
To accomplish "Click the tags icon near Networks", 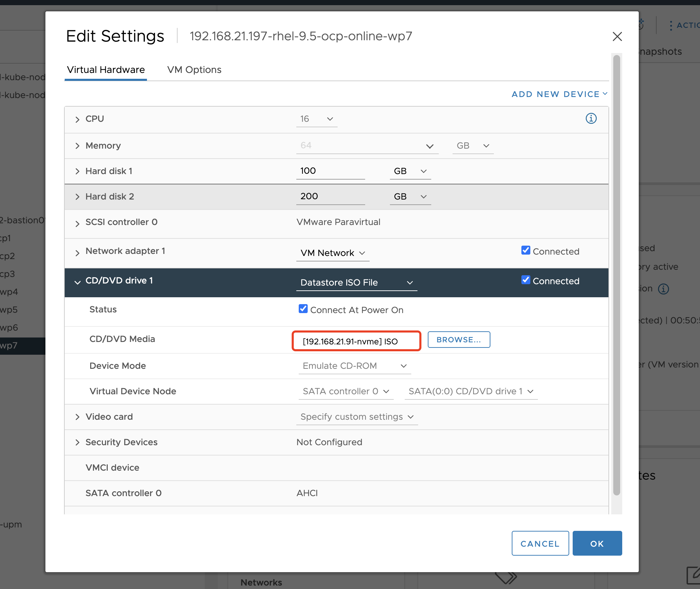I will tap(505, 578).
